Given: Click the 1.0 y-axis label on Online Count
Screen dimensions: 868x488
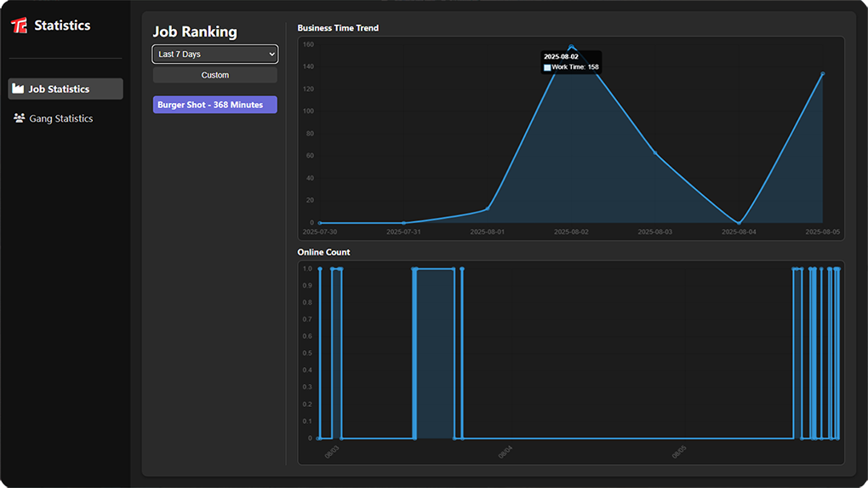Looking at the screenshot, I should [307, 268].
